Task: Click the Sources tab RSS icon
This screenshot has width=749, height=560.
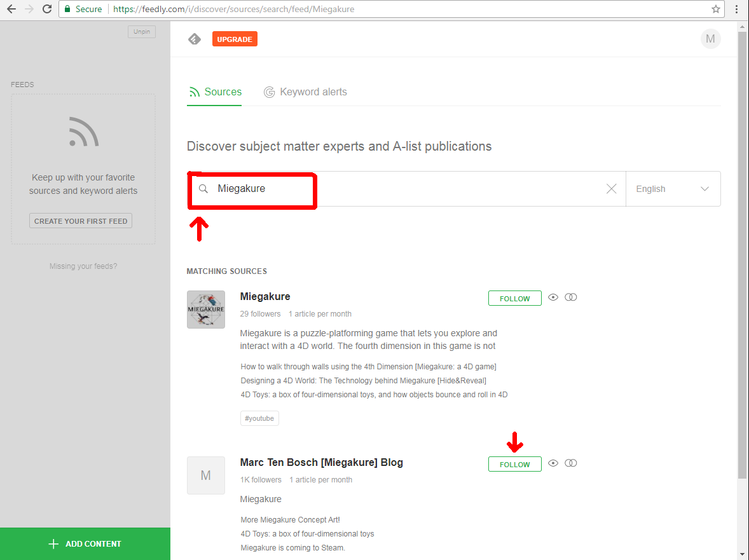Action: pyautogui.click(x=194, y=92)
